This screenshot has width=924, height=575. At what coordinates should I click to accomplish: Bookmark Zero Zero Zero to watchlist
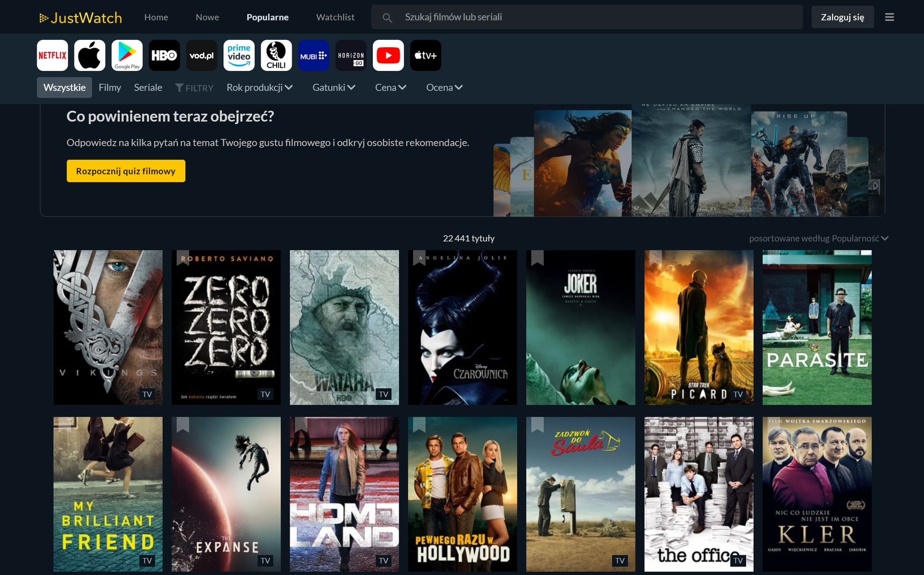[183, 257]
